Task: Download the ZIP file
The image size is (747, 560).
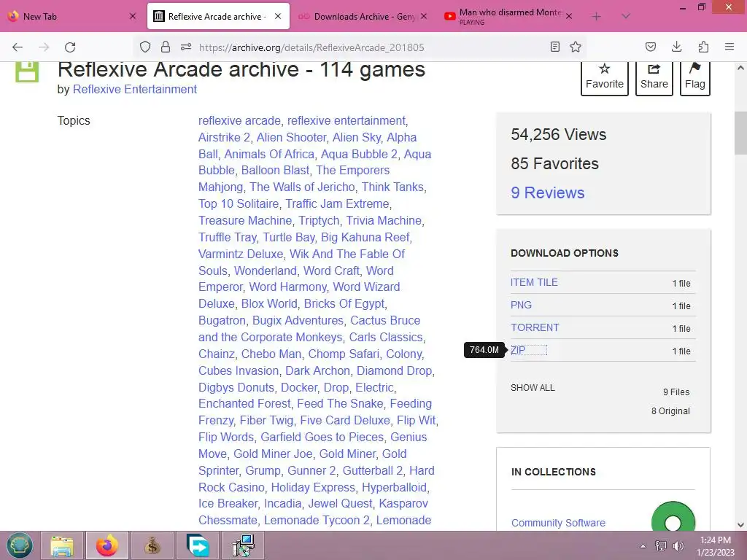Action: coord(518,350)
